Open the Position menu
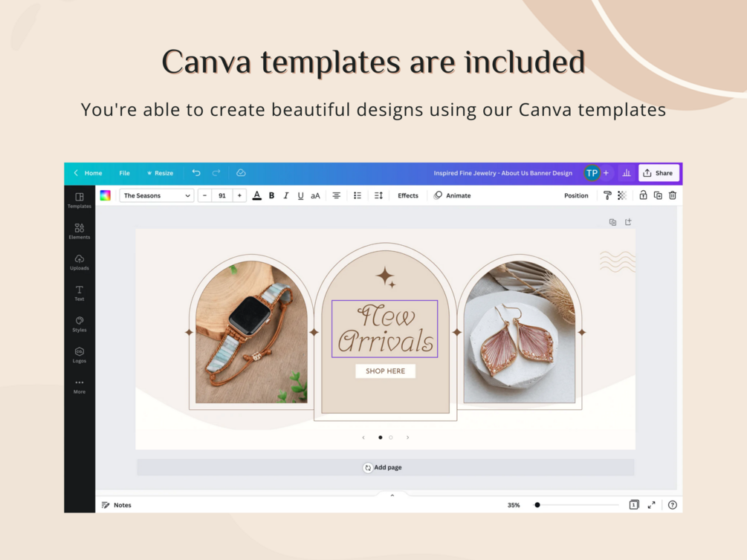747x560 pixels. pos(576,195)
